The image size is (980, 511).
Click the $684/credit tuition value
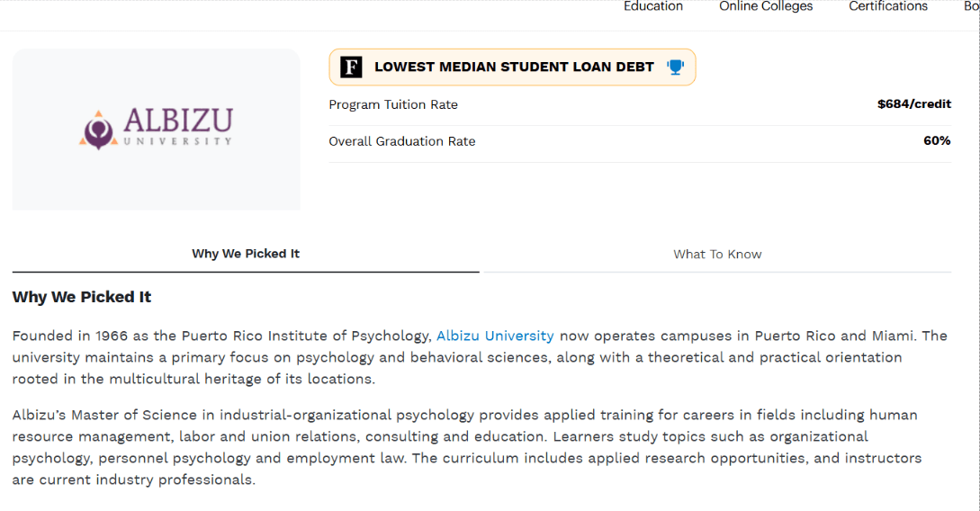(x=913, y=105)
